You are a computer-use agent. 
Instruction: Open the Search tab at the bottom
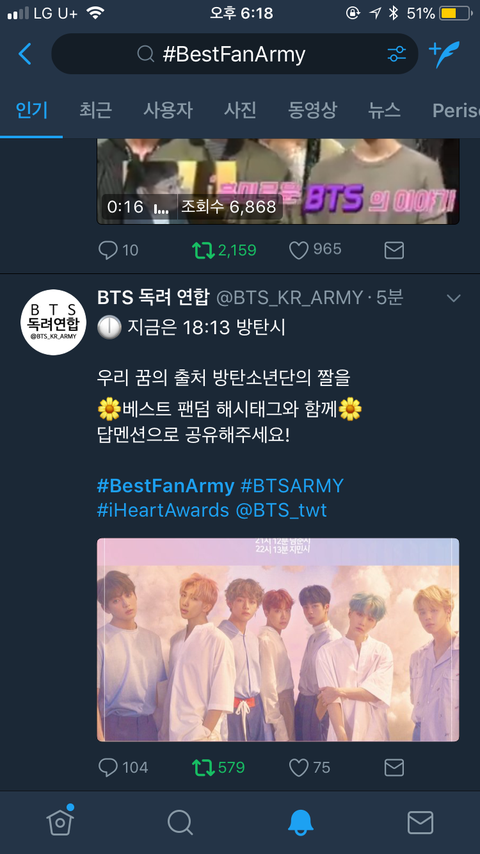pos(180,822)
